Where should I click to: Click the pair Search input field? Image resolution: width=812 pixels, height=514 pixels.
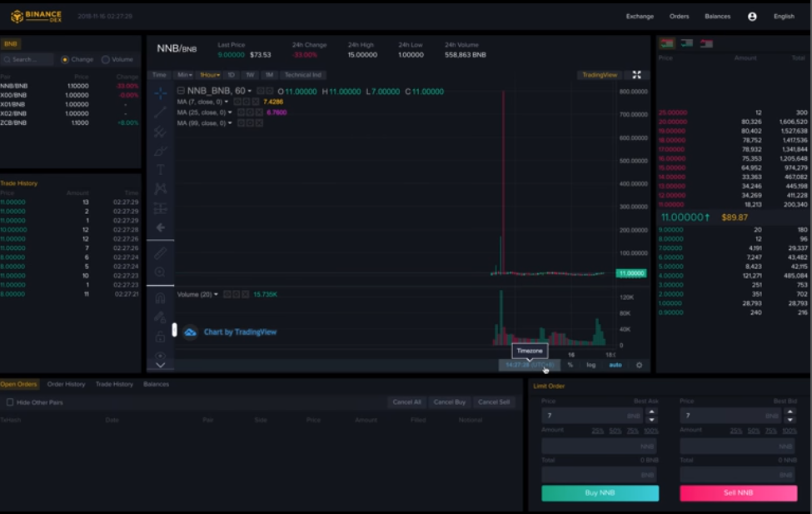(27, 60)
